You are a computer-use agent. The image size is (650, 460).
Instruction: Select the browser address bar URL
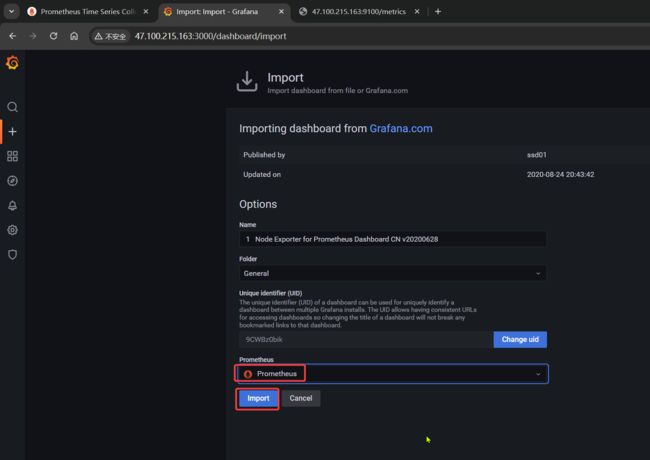point(211,36)
